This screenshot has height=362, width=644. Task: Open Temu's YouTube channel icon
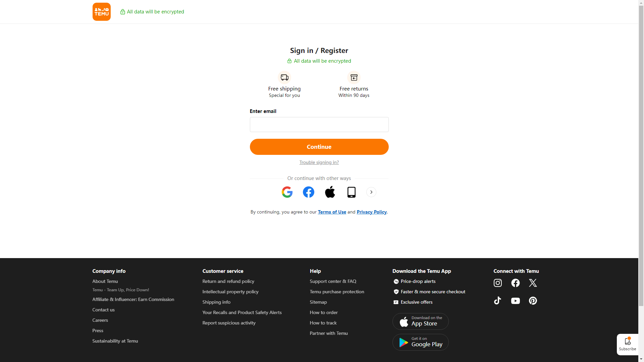(515, 301)
